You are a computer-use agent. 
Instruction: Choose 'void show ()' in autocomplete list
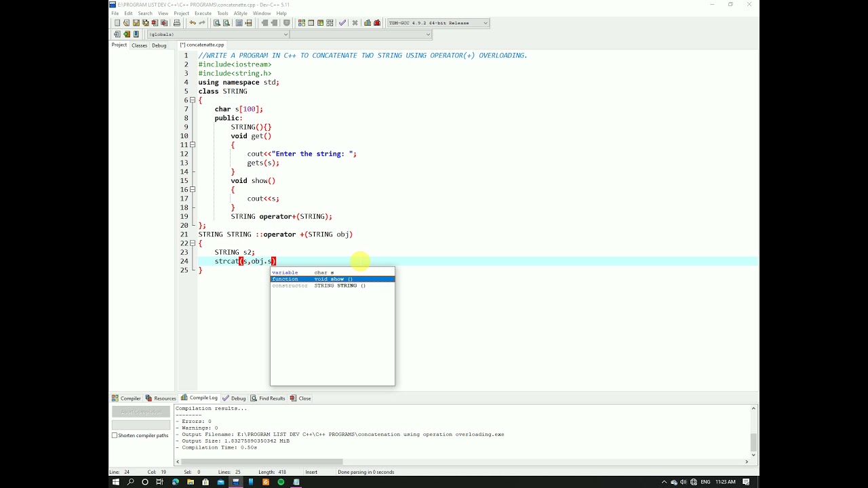click(332, 279)
